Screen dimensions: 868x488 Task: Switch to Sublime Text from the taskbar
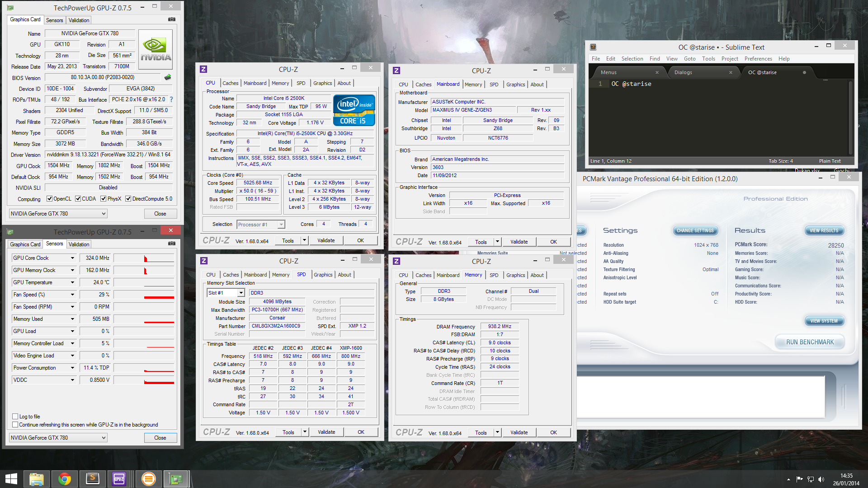tap(92, 479)
